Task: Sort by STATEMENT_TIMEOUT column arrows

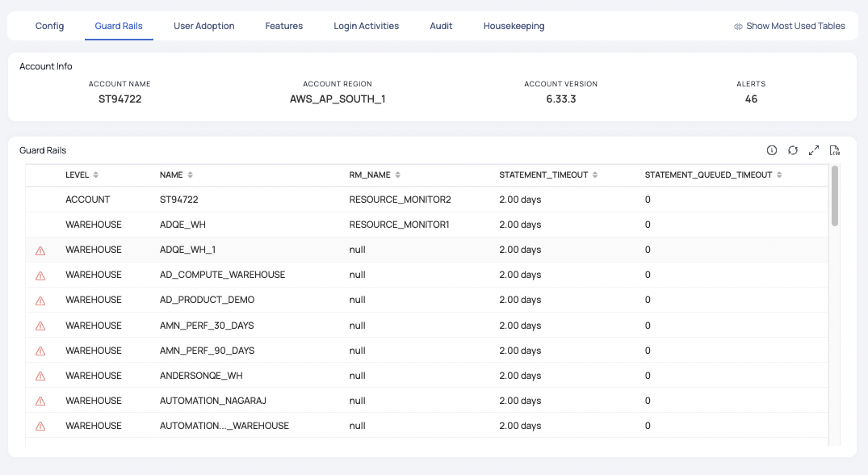Action: pyautogui.click(x=595, y=175)
